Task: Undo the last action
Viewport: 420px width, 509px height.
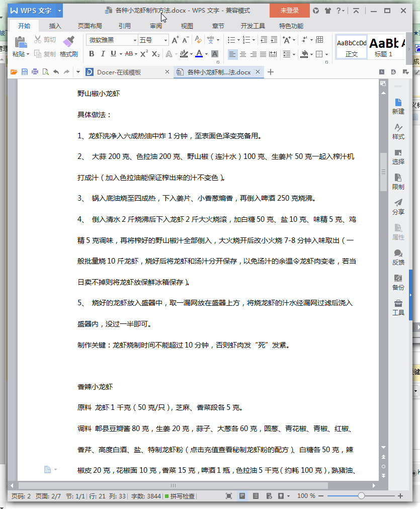Action: click(x=56, y=72)
